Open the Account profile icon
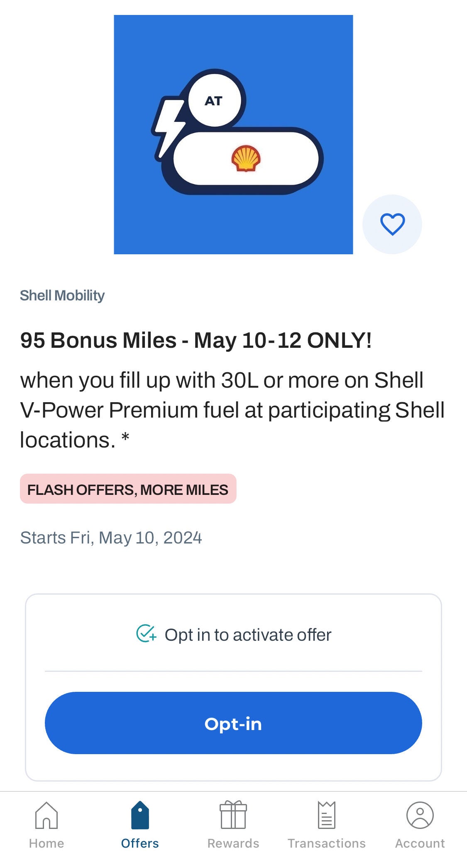The height and width of the screenshot is (868, 467). pyautogui.click(x=420, y=815)
